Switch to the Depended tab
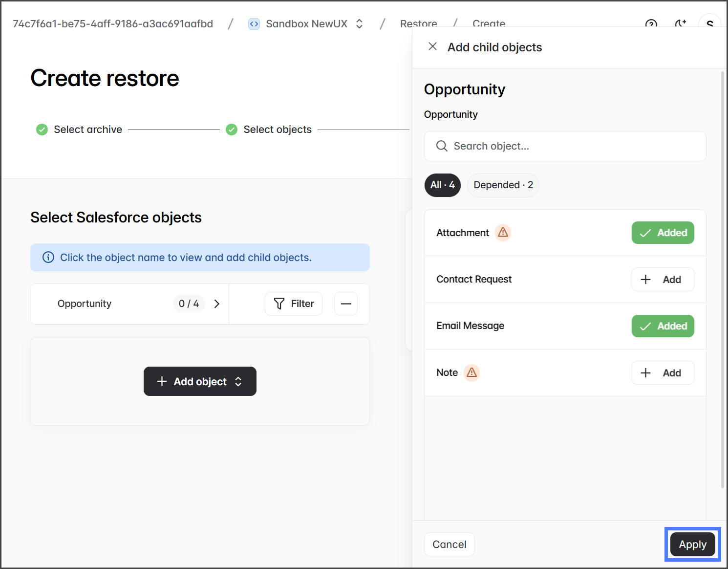The height and width of the screenshot is (569, 728). 503,185
